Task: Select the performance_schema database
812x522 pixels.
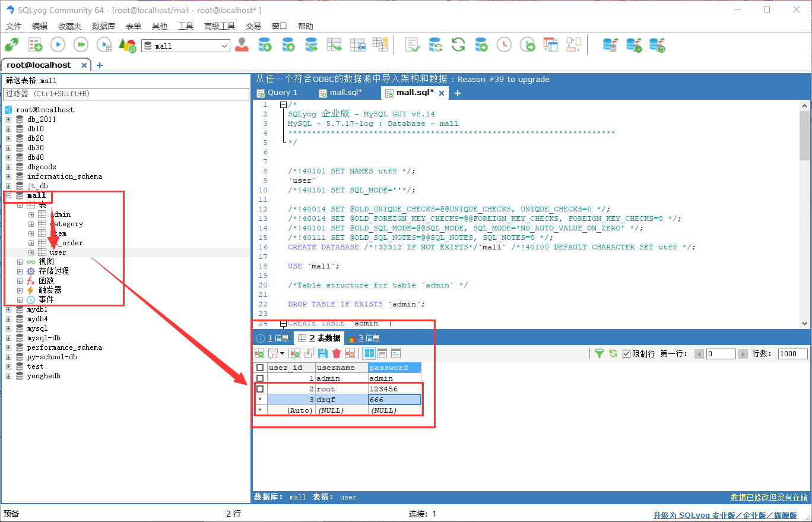Action: (x=64, y=347)
